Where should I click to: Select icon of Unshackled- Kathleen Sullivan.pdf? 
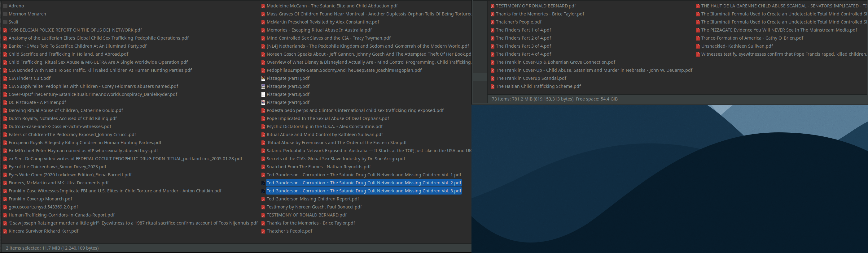pos(698,46)
